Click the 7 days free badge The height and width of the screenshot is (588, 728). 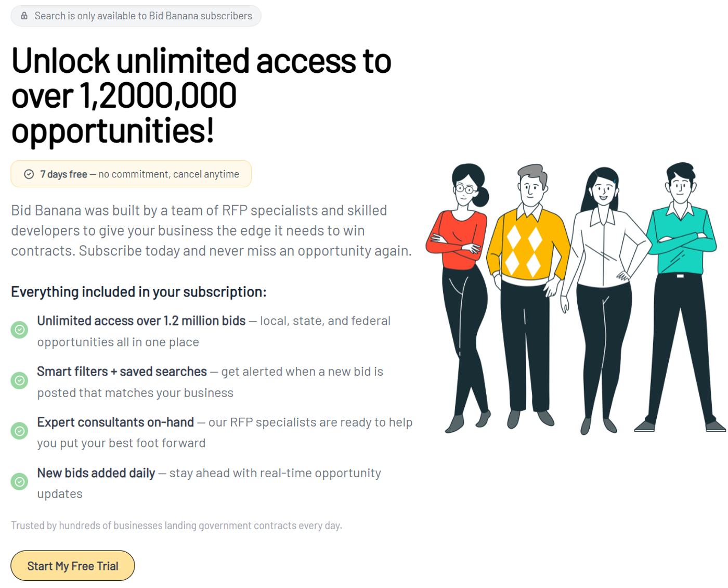point(131,174)
